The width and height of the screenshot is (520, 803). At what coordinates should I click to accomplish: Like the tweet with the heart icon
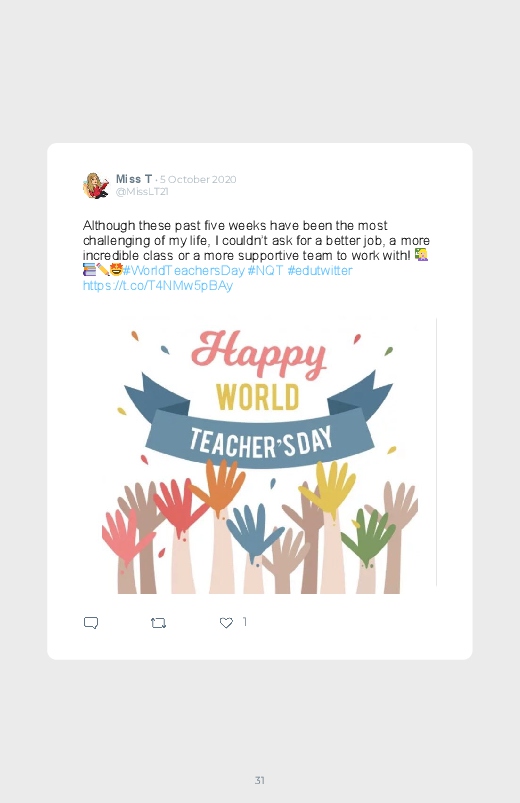point(226,623)
